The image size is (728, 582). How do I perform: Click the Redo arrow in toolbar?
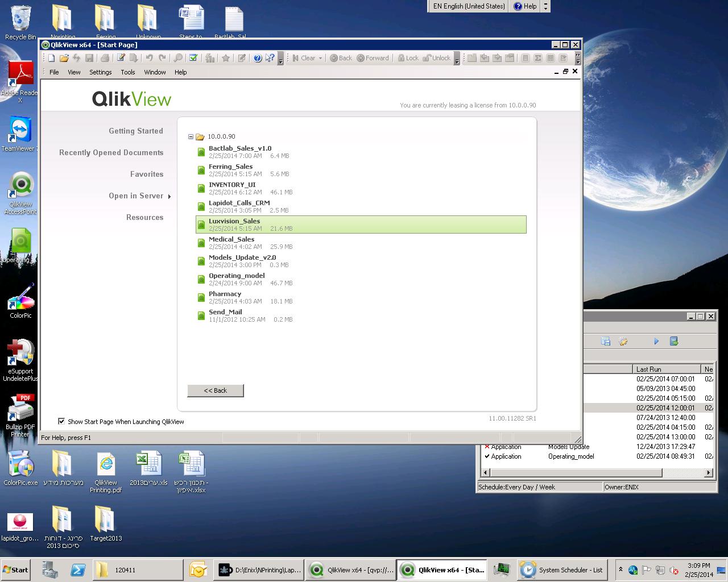tap(162, 58)
